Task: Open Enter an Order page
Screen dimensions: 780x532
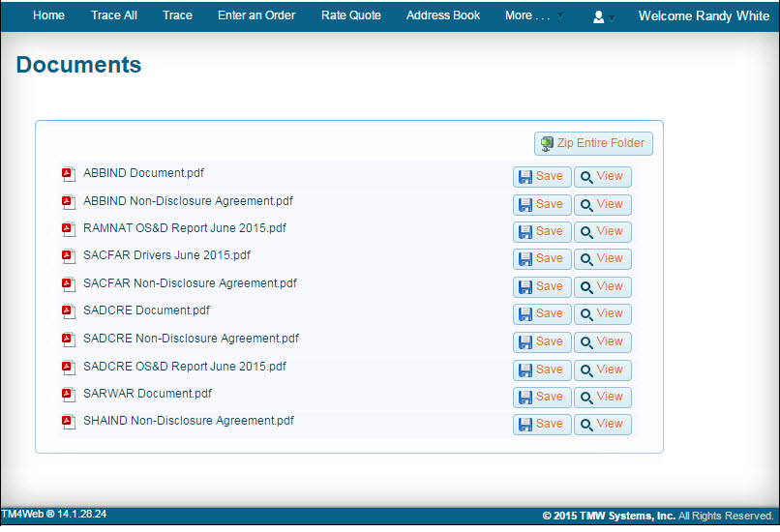Action: 256,15
